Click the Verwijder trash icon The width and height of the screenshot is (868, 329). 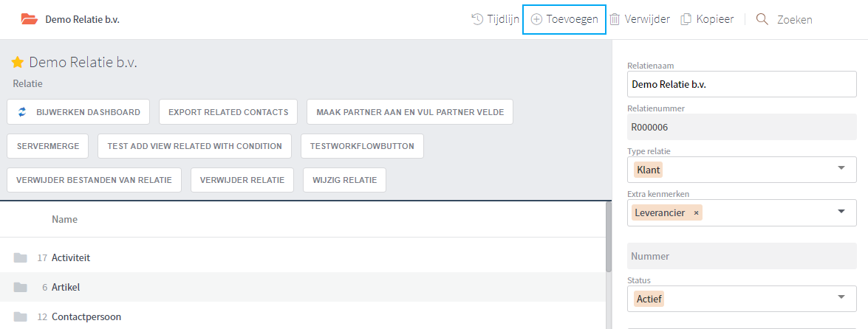[x=615, y=19]
